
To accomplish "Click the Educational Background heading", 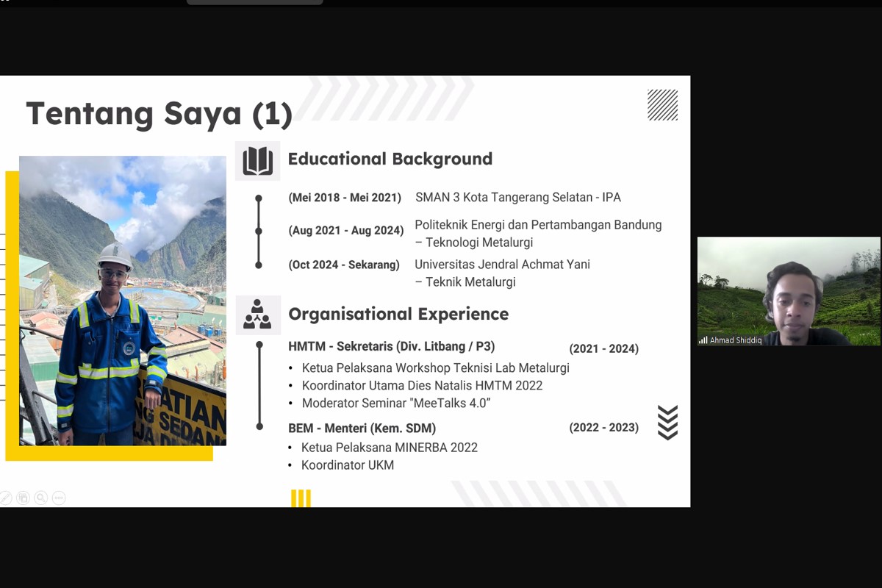I will click(x=390, y=159).
